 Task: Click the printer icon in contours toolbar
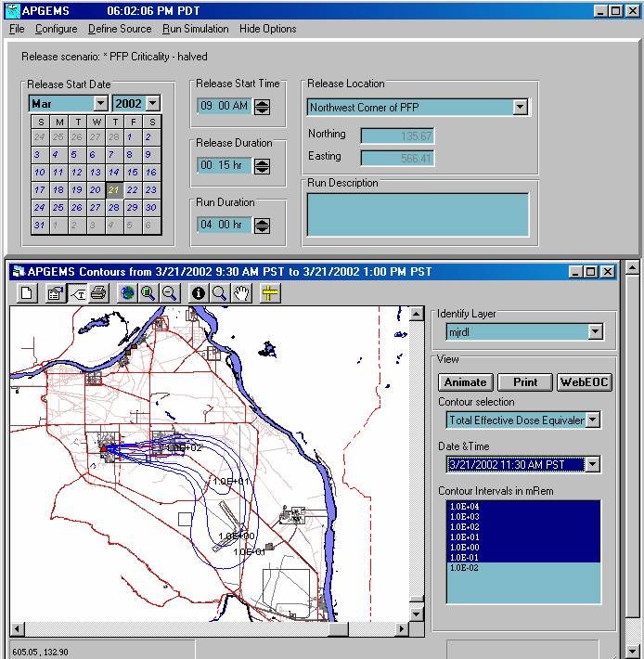(x=98, y=293)
